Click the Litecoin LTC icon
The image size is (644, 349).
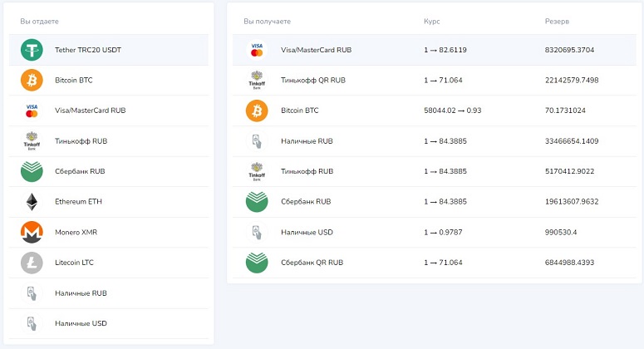point(32,263)
